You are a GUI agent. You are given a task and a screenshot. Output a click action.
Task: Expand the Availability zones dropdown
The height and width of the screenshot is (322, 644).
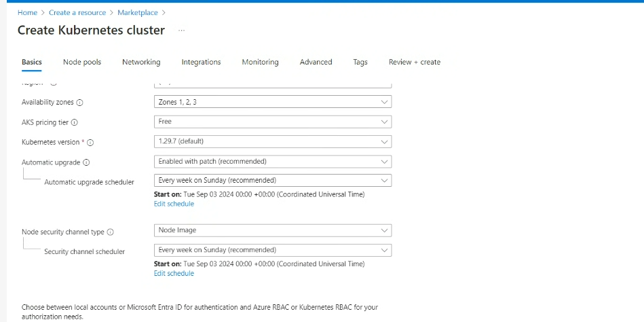pyautogui.click(x=273, y=102)
